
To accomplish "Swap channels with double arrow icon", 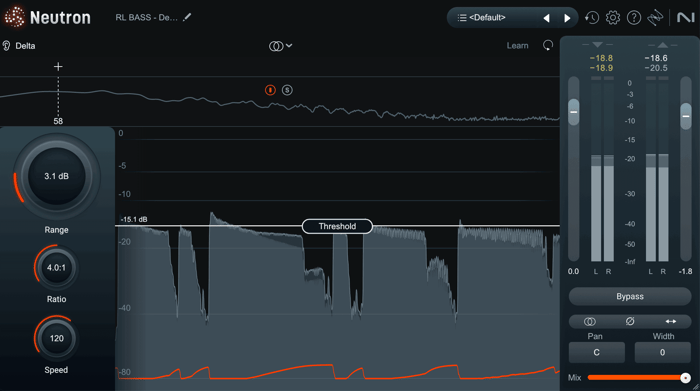I will tap(671, 321).
